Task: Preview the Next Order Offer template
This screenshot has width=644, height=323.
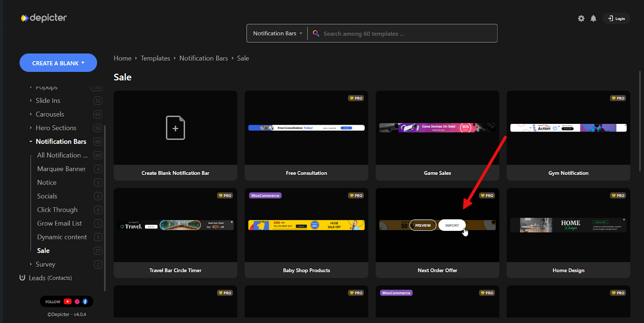Action: pyautogui.click(x=423, y=225)
